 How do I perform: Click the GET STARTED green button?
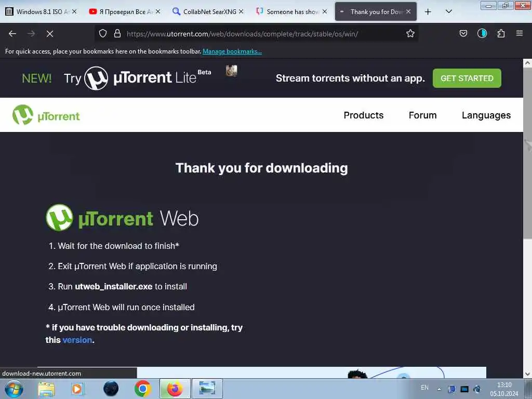(x=467, y=78)
